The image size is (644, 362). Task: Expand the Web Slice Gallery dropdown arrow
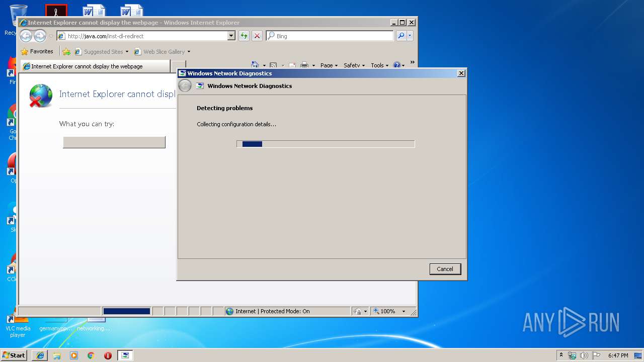tap(189, 52)
